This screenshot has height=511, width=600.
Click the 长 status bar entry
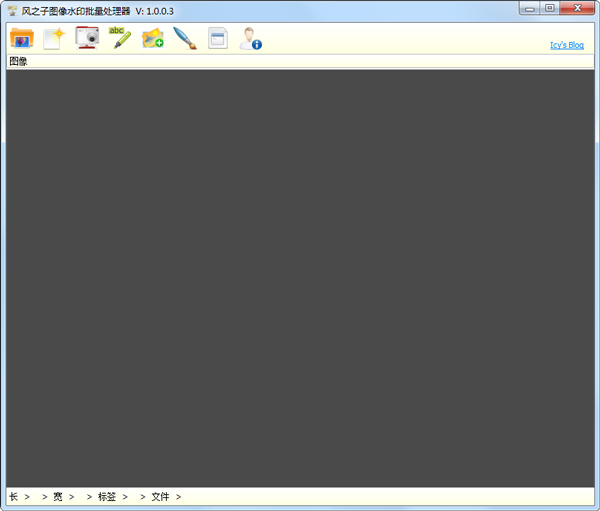coord(13,496)
